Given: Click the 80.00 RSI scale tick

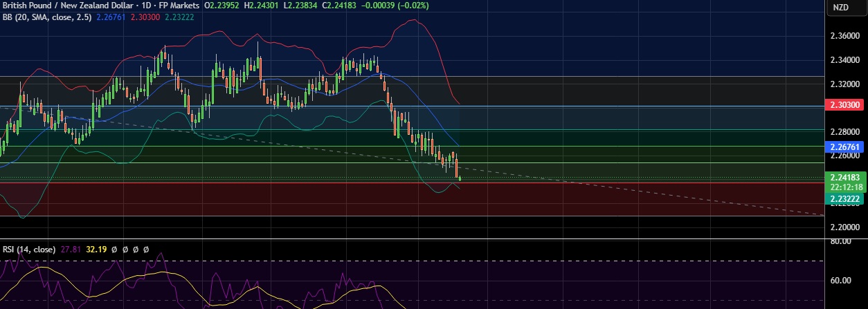Looking at the screenshot, I should (840, 241).
